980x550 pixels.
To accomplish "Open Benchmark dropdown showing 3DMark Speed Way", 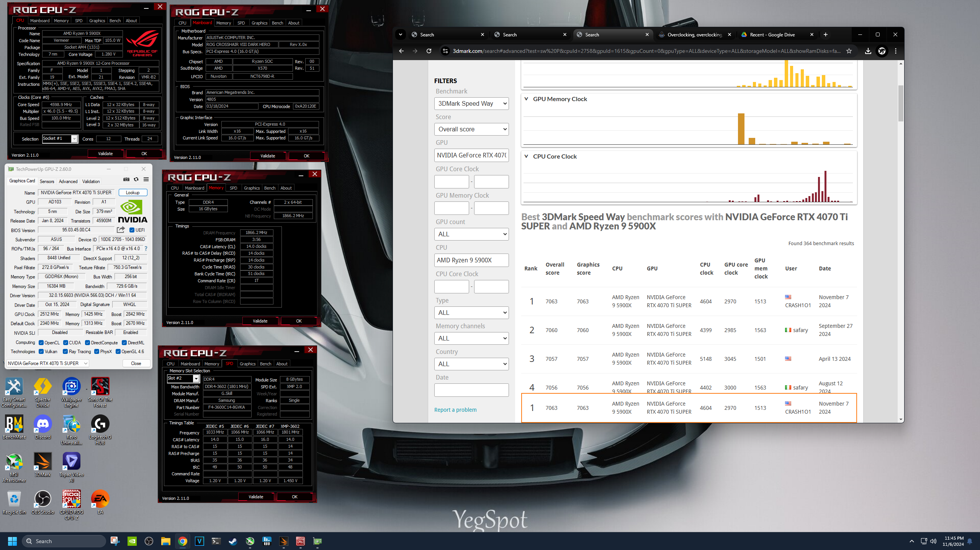I will 471,103.
